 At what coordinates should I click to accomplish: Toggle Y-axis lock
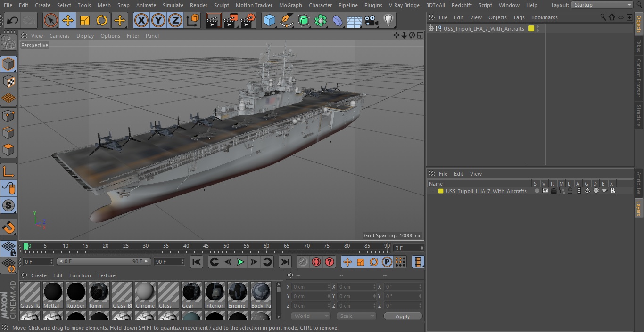pyautogui.click(x=158, y=20)
